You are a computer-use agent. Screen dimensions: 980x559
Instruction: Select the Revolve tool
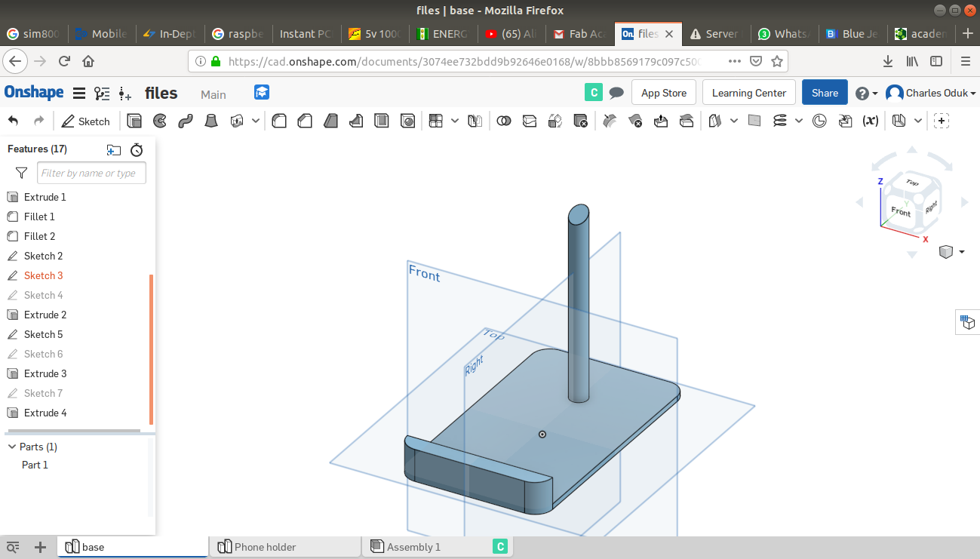tap(160, 121)
